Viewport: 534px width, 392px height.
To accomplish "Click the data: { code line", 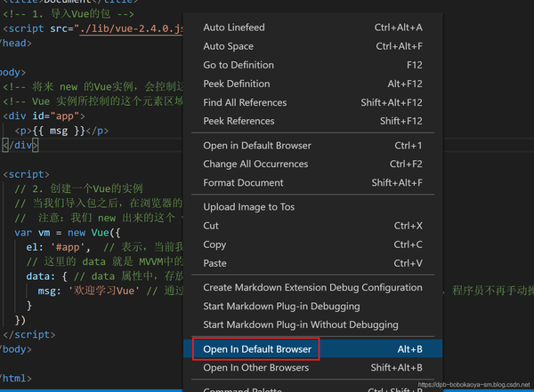I will [x=104, y=276].
